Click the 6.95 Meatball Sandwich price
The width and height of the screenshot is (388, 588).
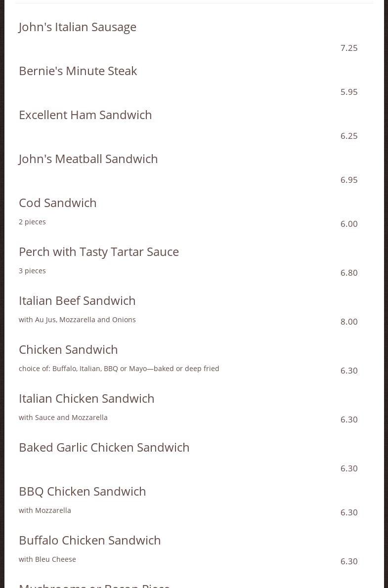point(348,180)
